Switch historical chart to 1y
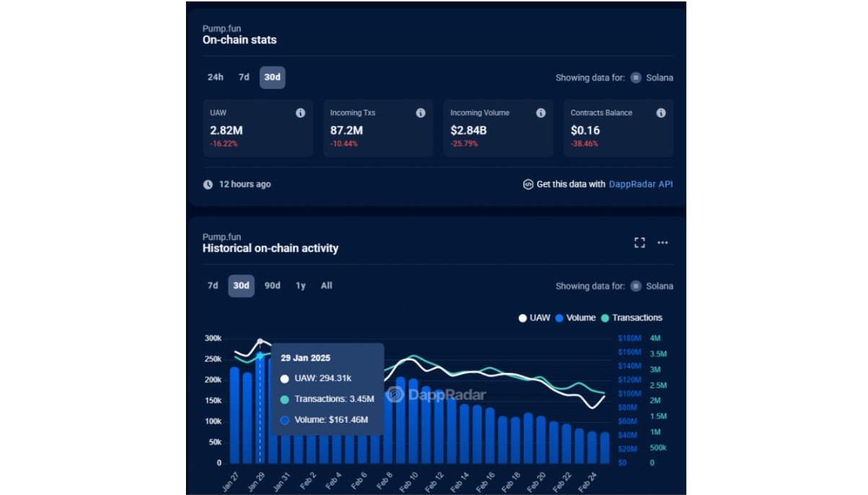Screen dimensions: 868x495 (301, 286)
